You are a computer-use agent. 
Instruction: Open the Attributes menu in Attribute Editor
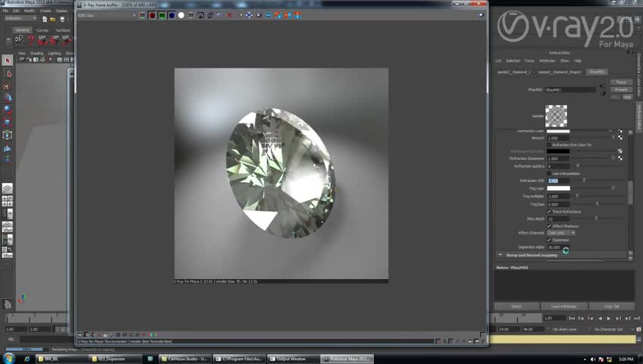[x=547, y=61]
